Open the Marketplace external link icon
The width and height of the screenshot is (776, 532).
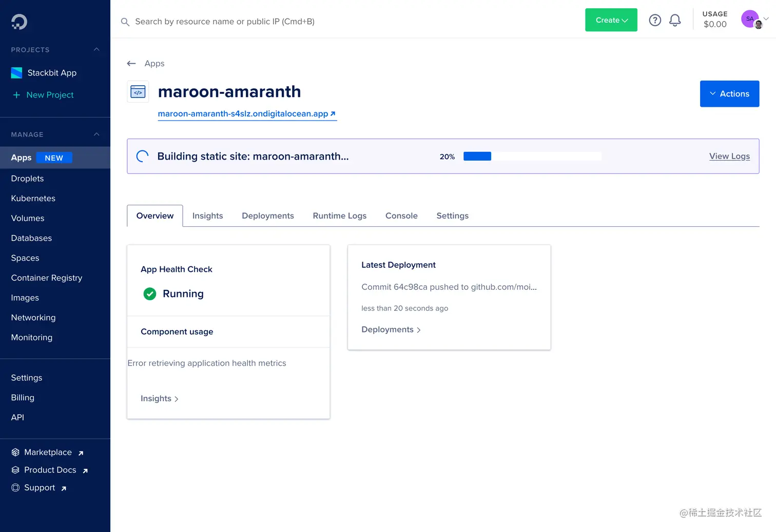[x=81, y=453]
